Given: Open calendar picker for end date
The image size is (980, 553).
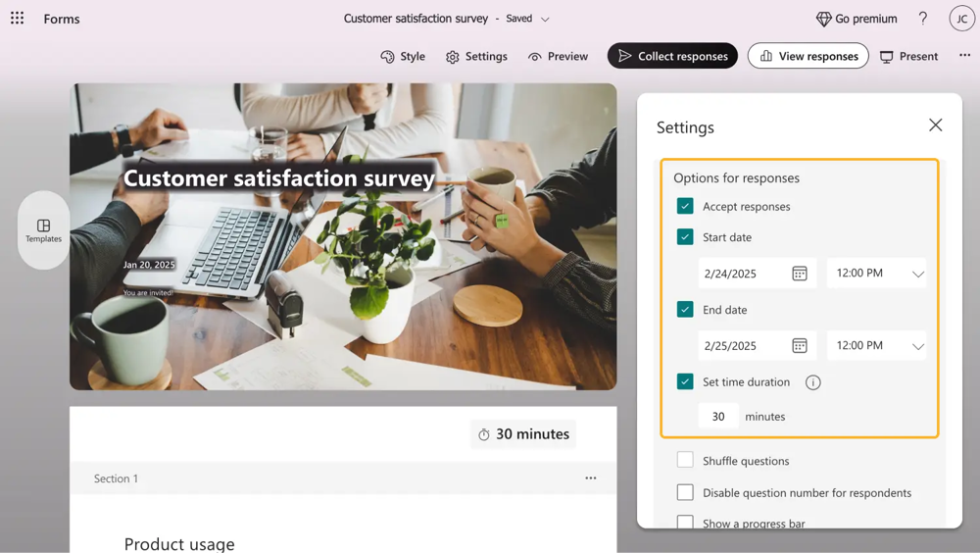Looking at the screenshot, I should click(x=800, y=346).
